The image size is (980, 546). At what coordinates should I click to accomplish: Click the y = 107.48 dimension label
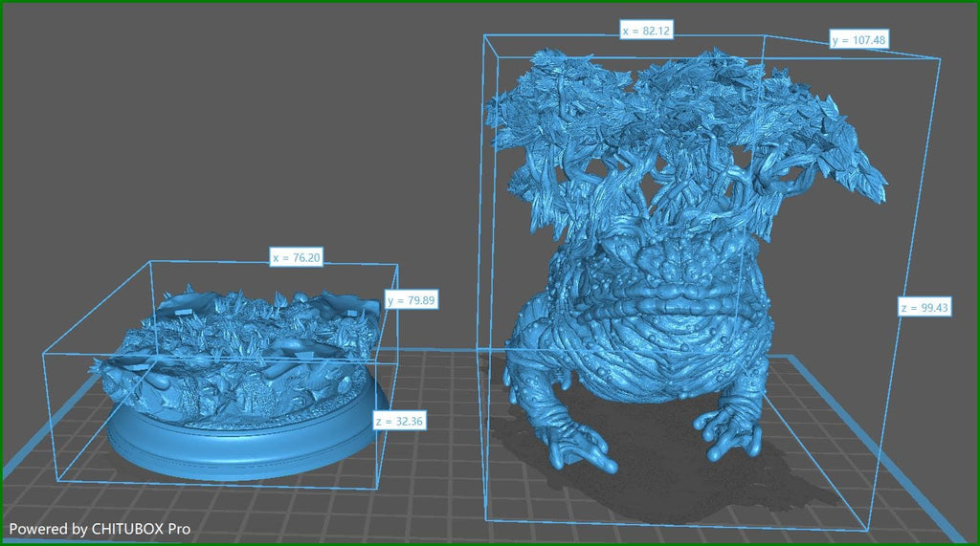click(x=859, y=40)
